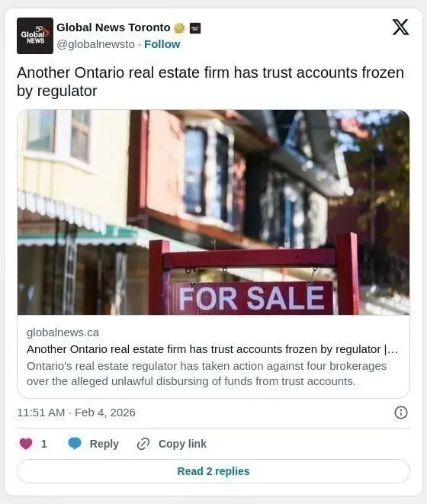Follow Global News Toronto

[162, 44]
